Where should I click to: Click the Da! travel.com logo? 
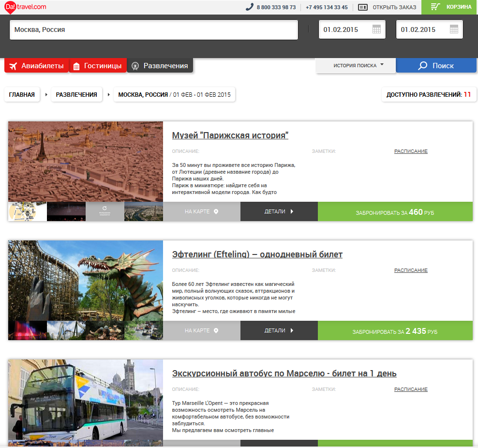click(x=25, y=7)
